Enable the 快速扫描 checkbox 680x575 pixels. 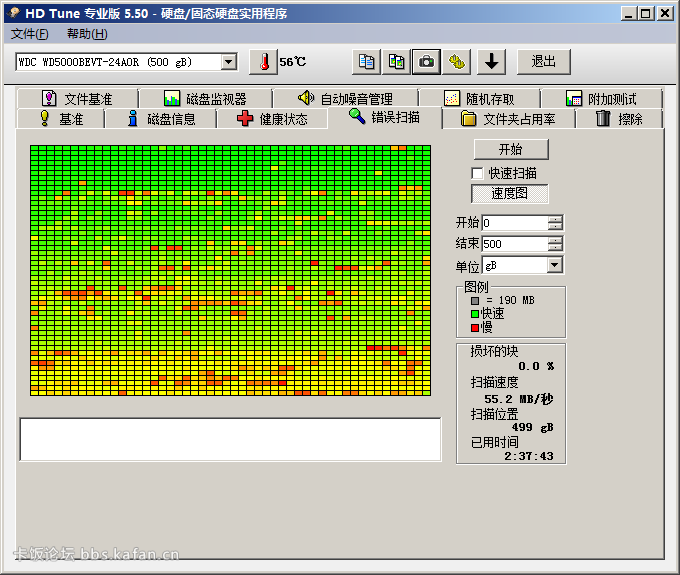[477, 173]
